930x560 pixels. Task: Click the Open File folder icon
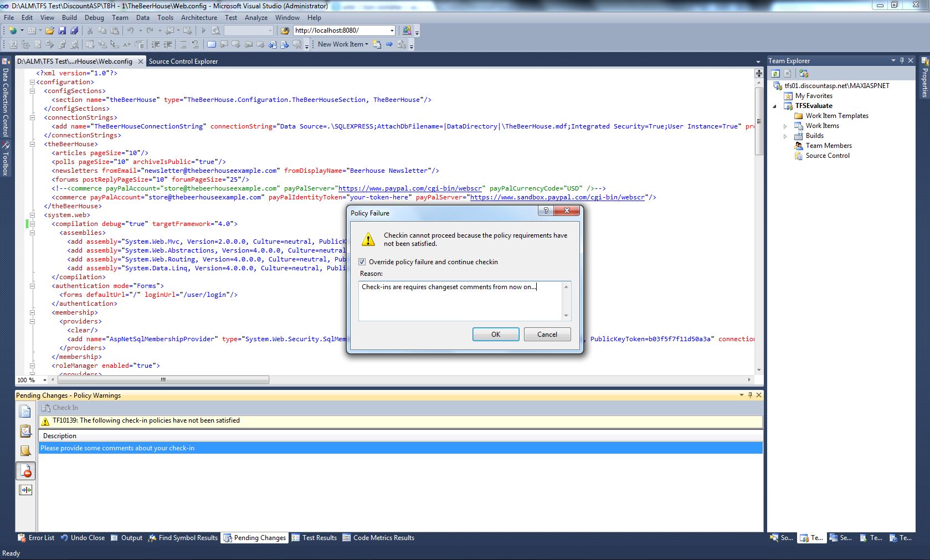point(50,30)
